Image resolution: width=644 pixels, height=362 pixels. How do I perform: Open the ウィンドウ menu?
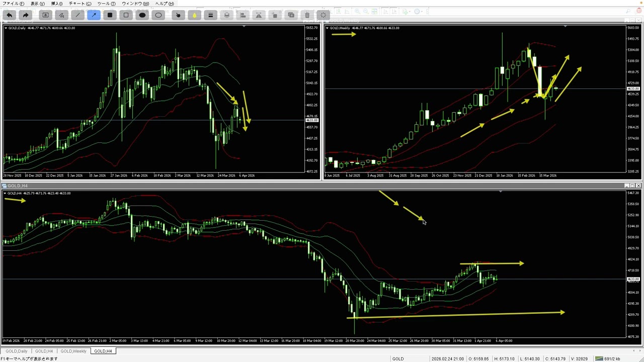135,4
